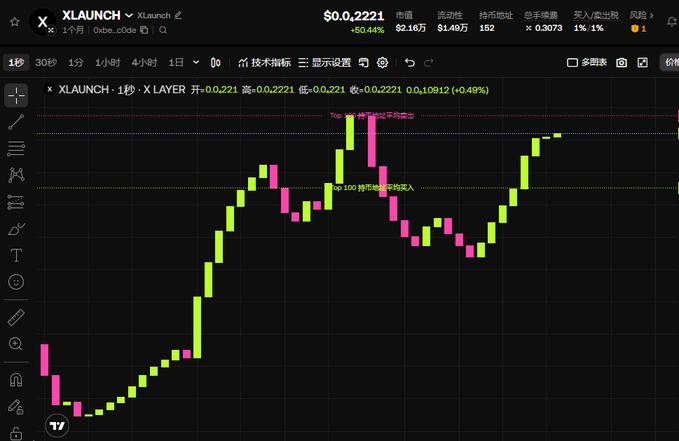Change chart candle style icon
This screenshot has height=441, width=679.
(215, 62)
